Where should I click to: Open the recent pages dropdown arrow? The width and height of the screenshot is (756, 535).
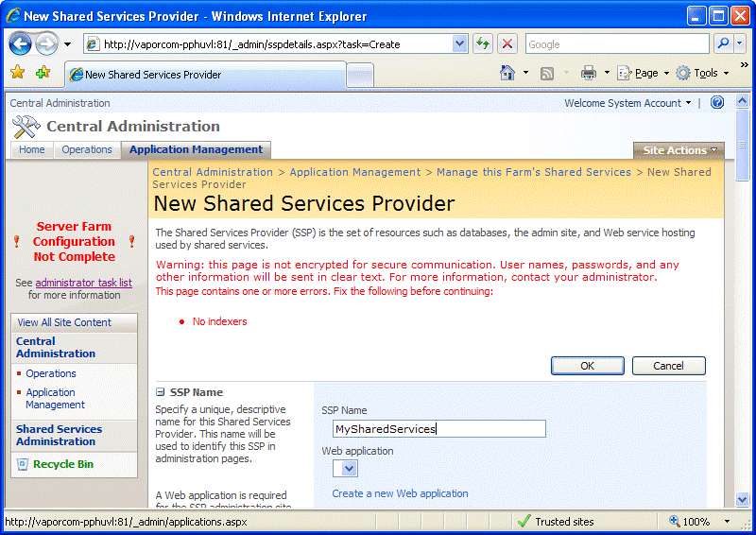click(x=67, y=44)
